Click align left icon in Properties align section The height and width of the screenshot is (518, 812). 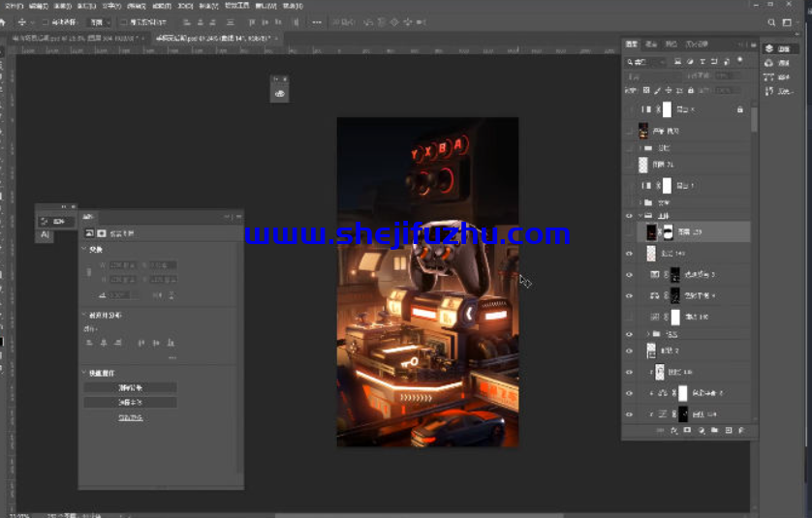click(x=89, y=343)
